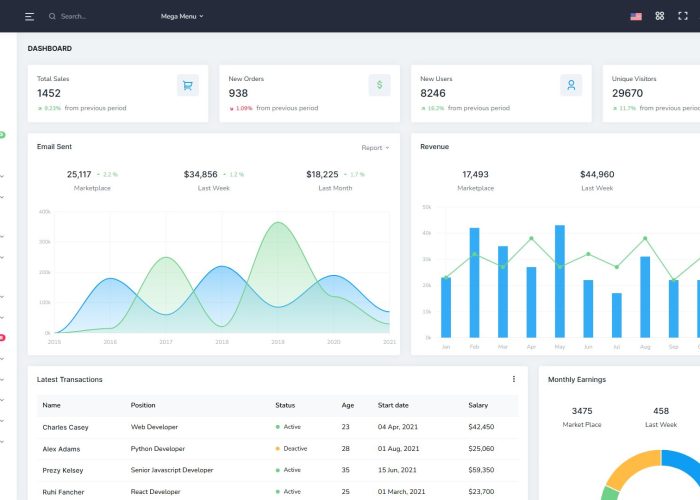Screen dimensions: 700x500
Task: Click Total Sales value 1452
Action: (49, 93)
